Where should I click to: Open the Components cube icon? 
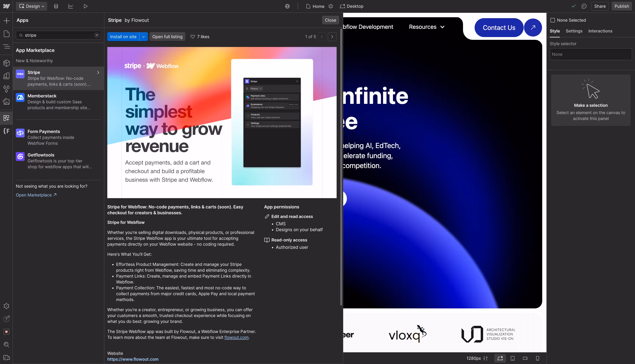(6, 63)
